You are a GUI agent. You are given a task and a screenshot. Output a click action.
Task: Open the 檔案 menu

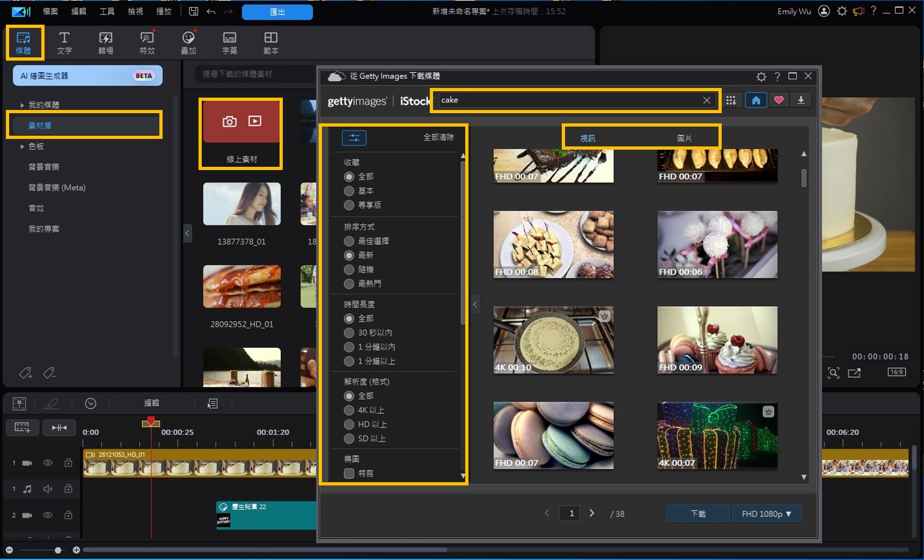click(50, 11)
